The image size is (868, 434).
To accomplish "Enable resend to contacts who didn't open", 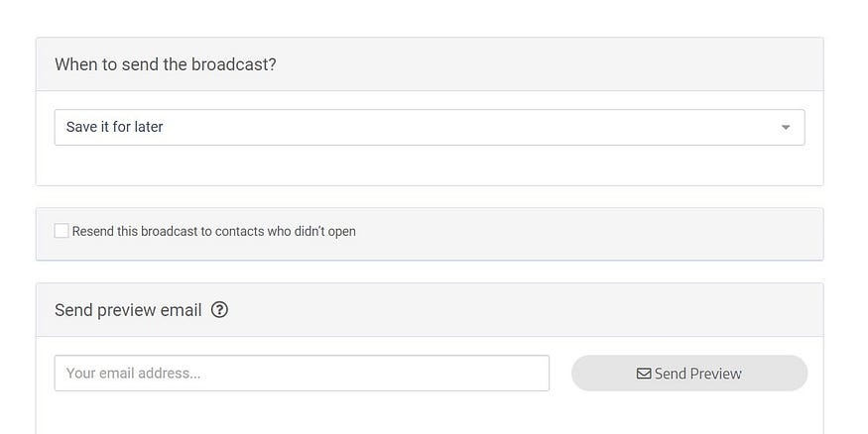I will 62,231.
